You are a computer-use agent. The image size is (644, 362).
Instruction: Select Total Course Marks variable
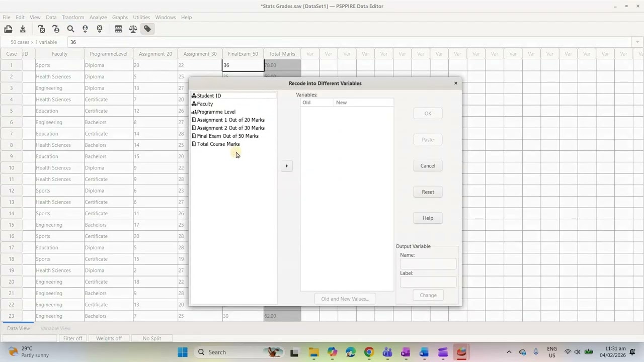(x=233, y=144)
